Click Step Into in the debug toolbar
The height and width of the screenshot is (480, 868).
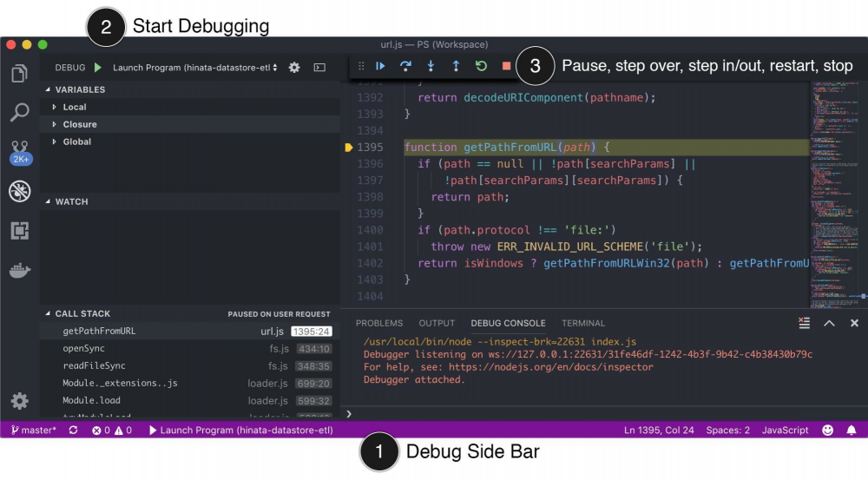click(431, 66)
